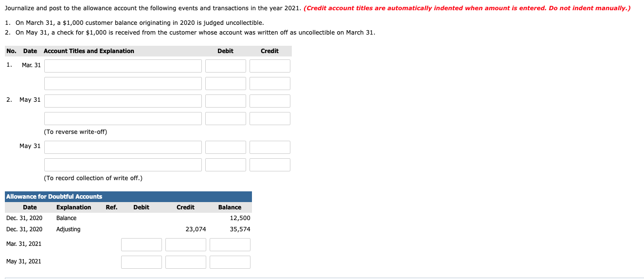Focus the Mar. 31, 2021 ledger balance field
The image size is (644, 279).
point(230,244)
